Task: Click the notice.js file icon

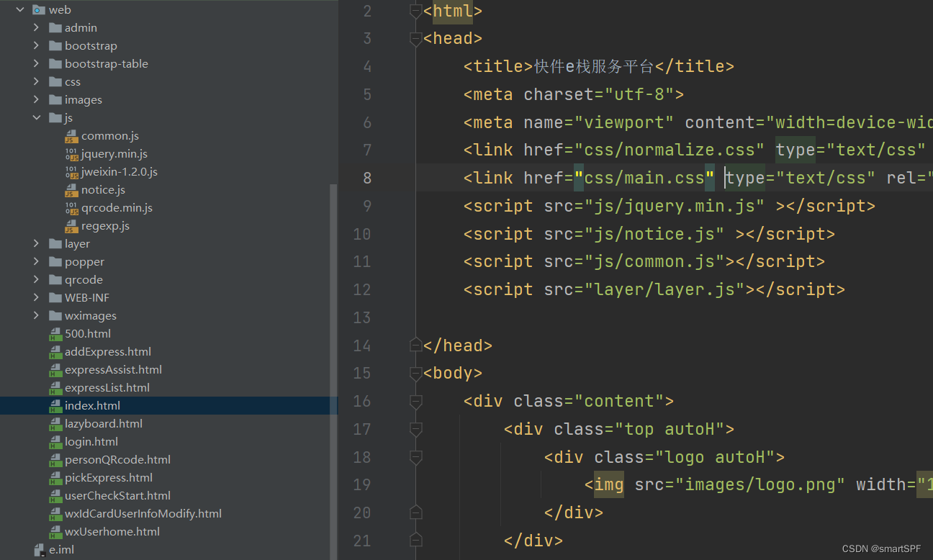Action: pos(71,190)
